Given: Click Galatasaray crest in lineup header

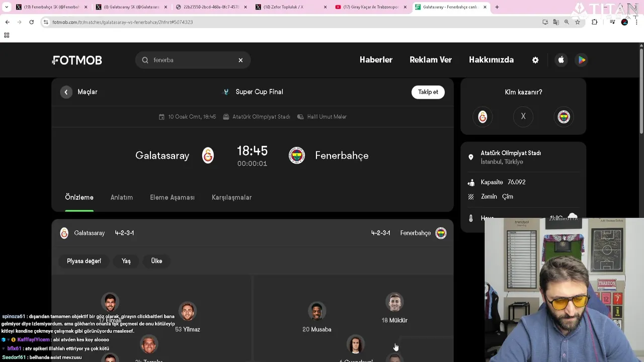Looking at the screenshot, I should click(64, 233).
